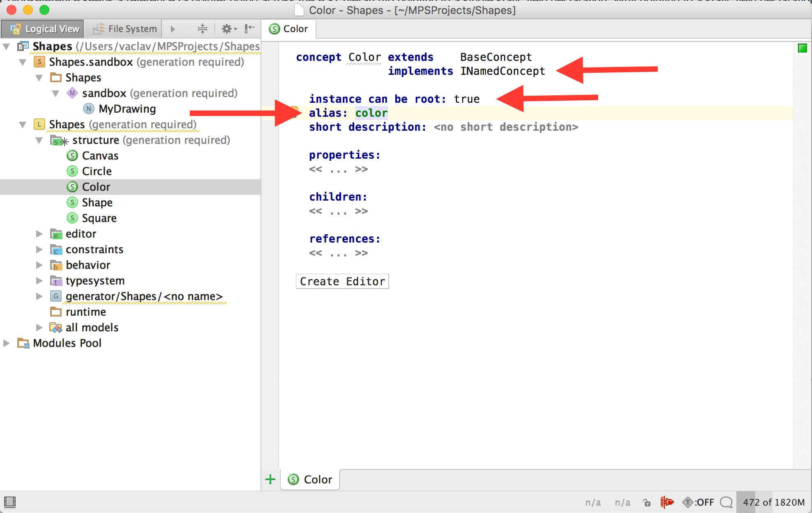Expand the typesystem aspect folder
Viewport: 812px width, 513px height.
39,281
